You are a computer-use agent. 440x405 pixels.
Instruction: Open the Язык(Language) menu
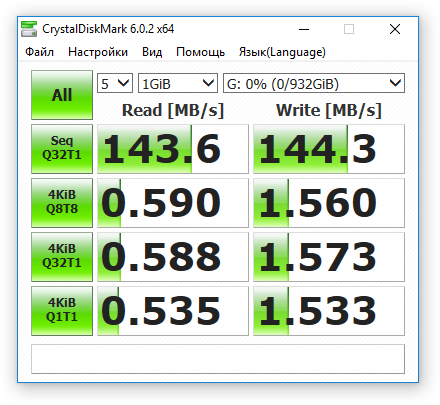coord(282,52)
